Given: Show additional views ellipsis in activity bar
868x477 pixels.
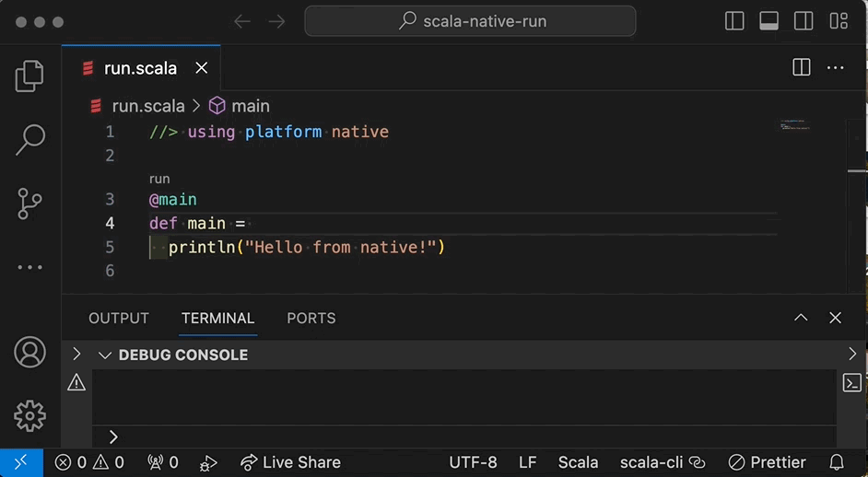Looking at the screenshot, I should point(29,267).
